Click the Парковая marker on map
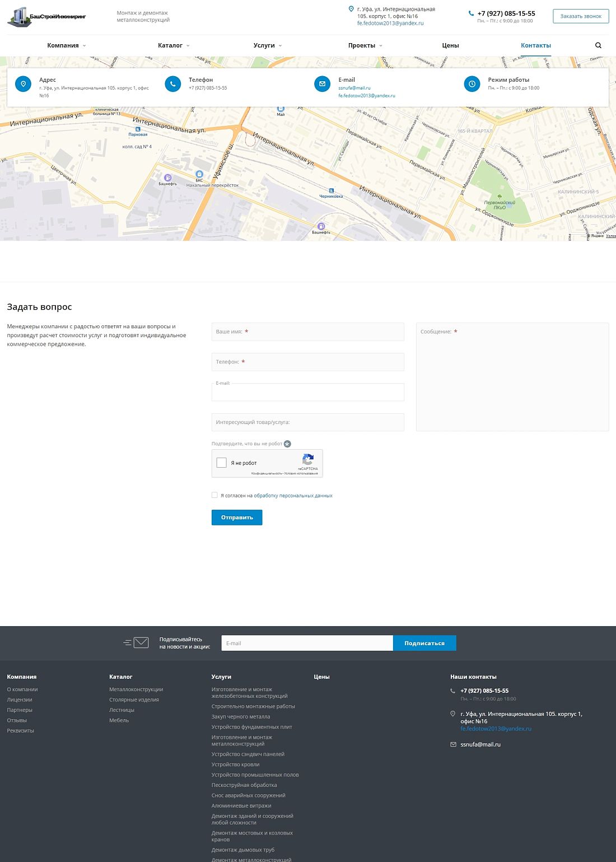This screenshot has height=862, width=616. point(138,129)
